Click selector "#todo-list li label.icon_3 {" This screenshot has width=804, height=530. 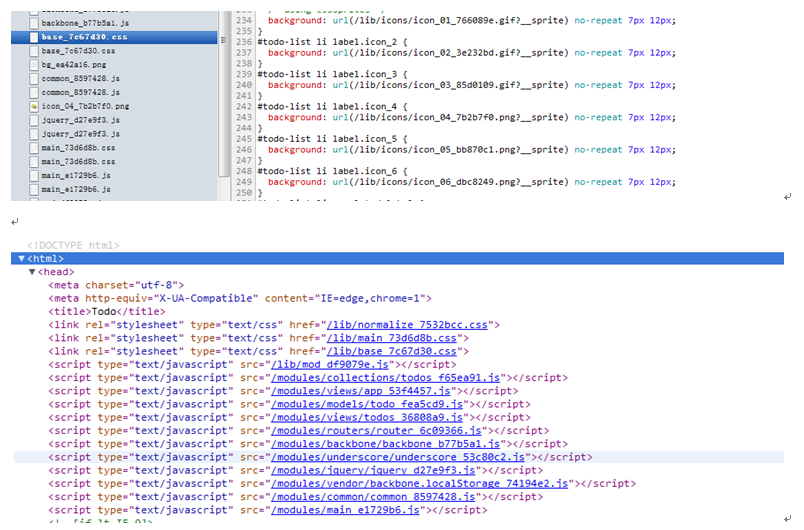coord(332,74)
